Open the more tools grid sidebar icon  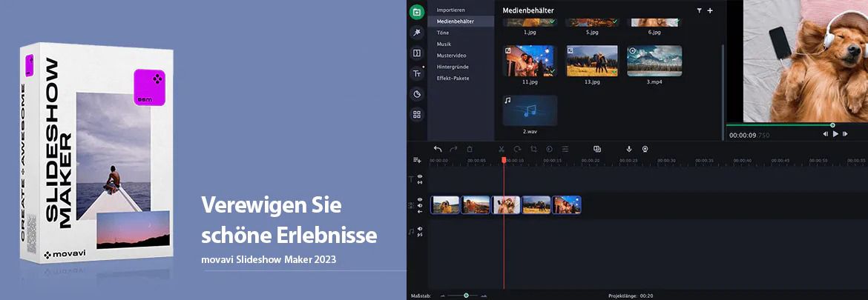pos(417,114)
